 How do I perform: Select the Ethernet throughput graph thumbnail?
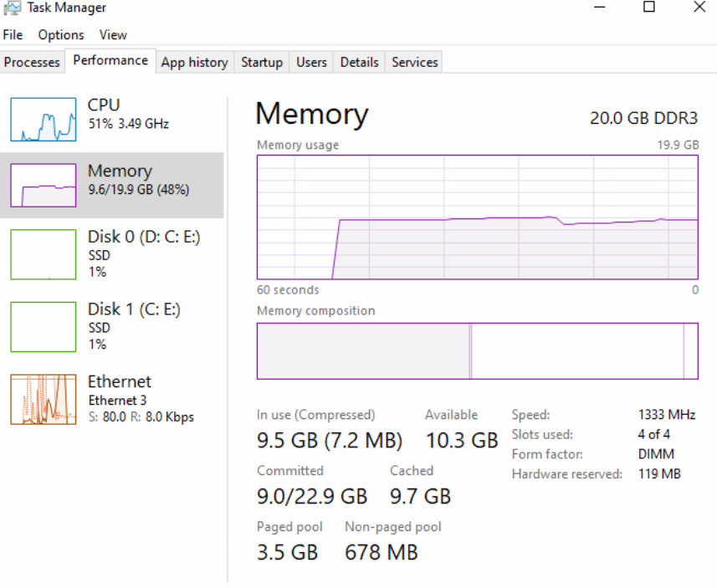tap(44, 400)
